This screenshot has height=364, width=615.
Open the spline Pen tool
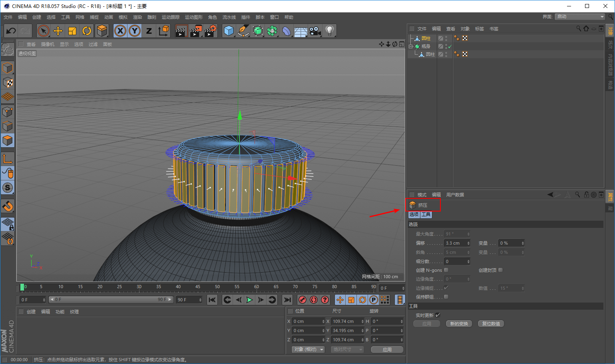tap(243, 31)
